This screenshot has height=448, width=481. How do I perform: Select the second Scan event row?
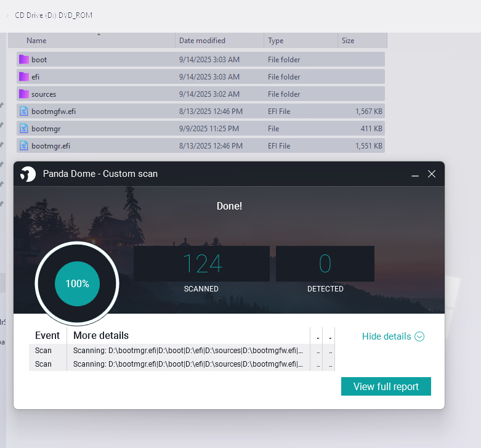pyautogui.click(x=182, y=364)
